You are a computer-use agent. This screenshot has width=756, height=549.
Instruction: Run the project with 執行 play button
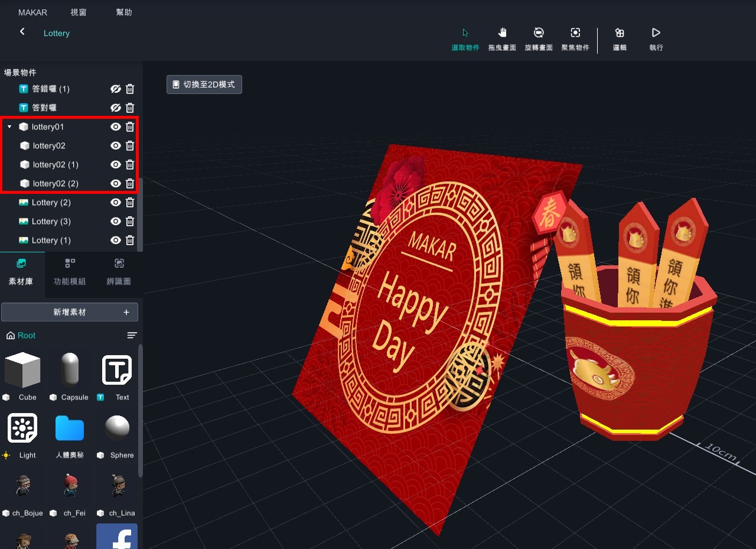(x=656, y=38)
